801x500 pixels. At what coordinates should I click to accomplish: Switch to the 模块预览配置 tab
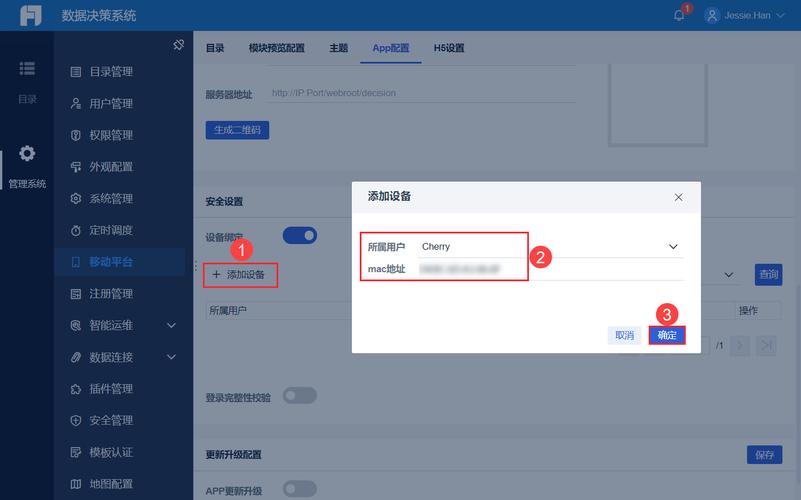(276, 48)
